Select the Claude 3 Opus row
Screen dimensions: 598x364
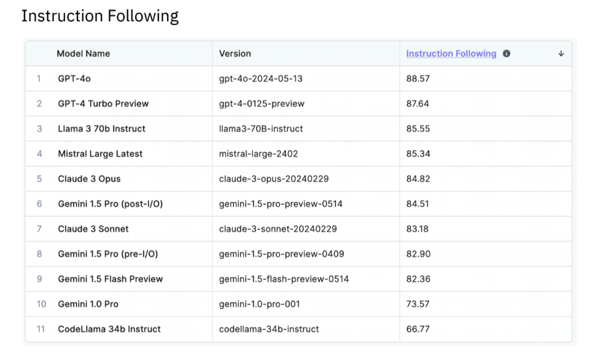click(298, 179)
